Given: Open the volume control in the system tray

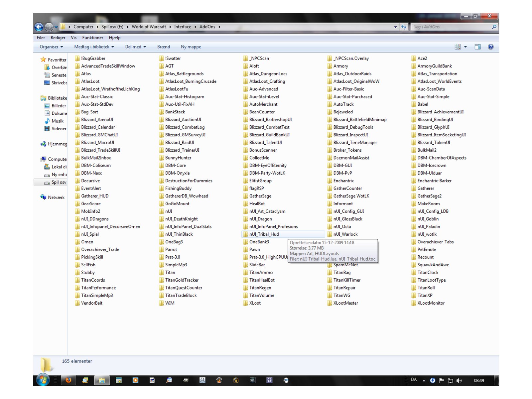Looking at the screenshot, I should 459,380.
